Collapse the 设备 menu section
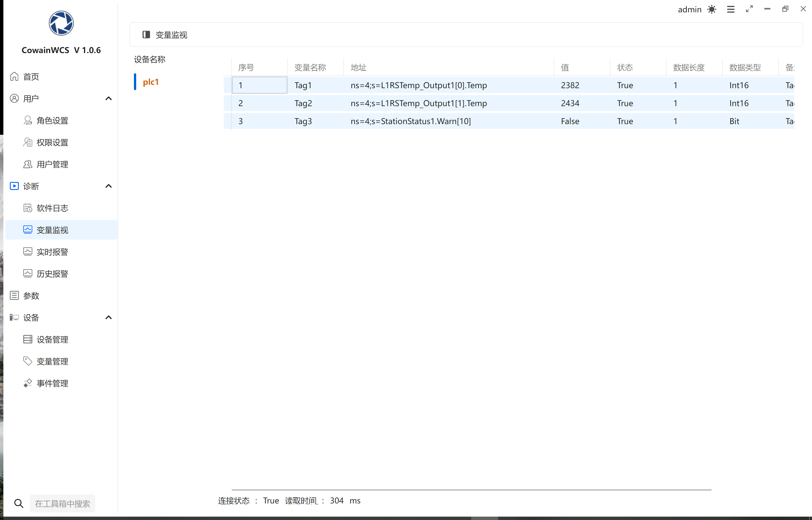 pyautogui.click(x=108, y=317)
